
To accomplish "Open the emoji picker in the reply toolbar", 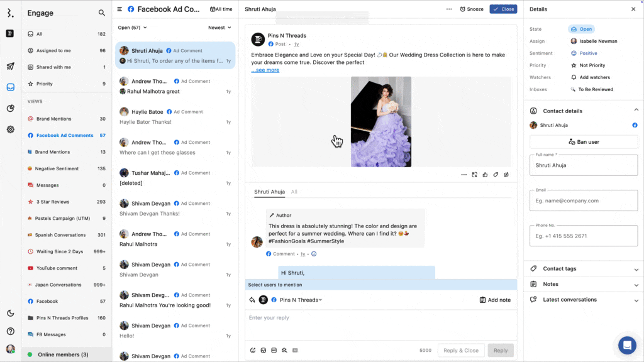I will (x=253, y=350).
